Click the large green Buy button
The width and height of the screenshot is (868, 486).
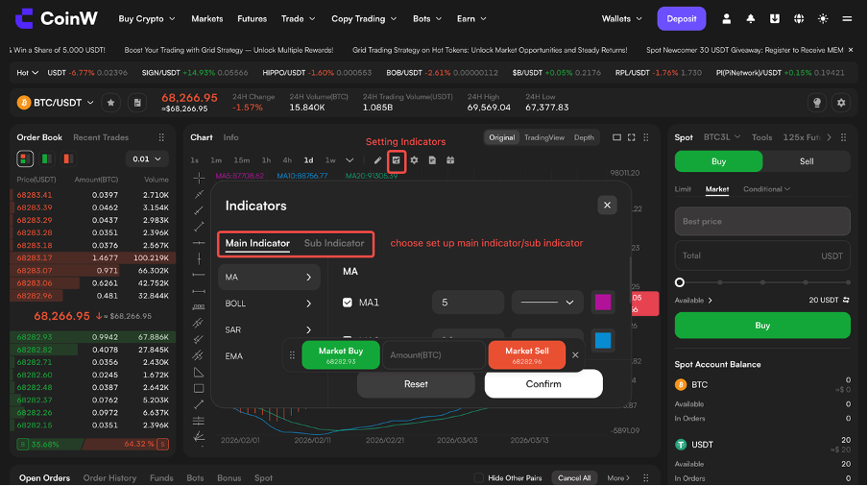(x=762, y=326)
